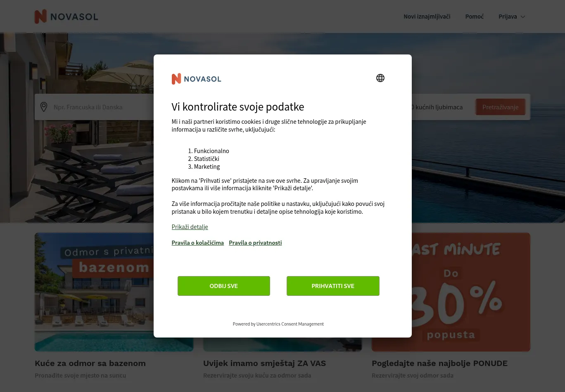Click the location pin icon in search
Screen dimensions: 565x392
(44, 107)
